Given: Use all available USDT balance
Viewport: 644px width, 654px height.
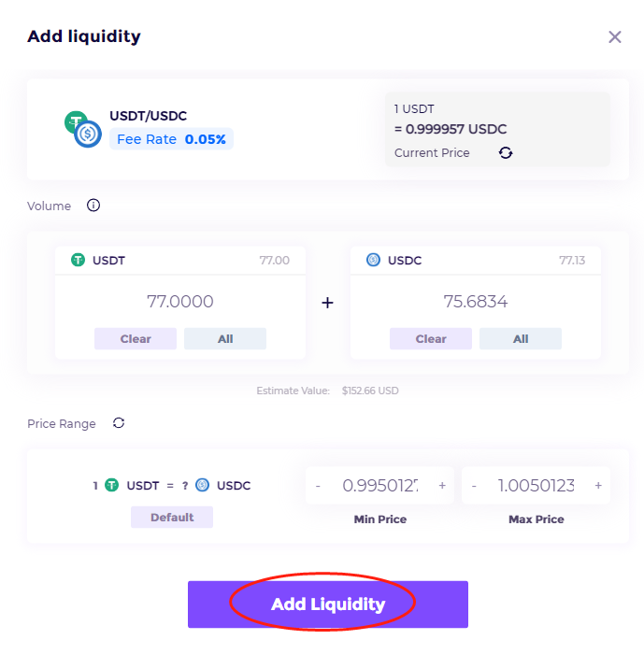Looking at the screenshot, I should click(225, 339).
